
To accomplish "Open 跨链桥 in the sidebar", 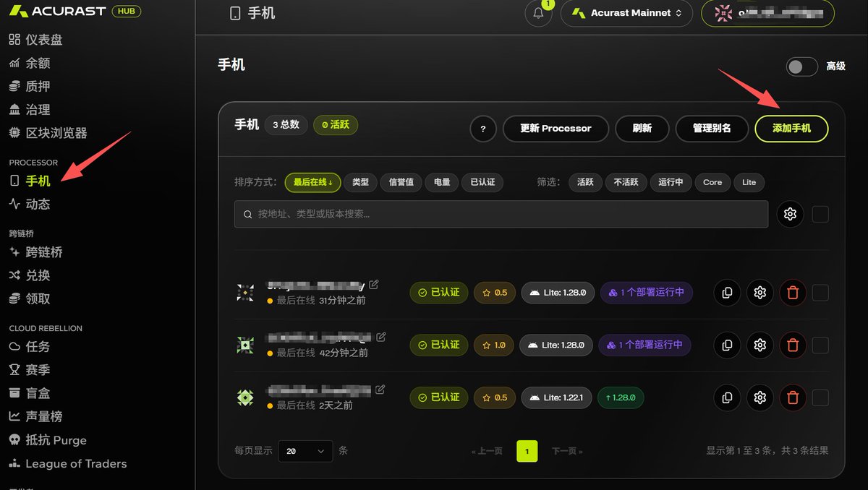I will [x=36, y=252].
